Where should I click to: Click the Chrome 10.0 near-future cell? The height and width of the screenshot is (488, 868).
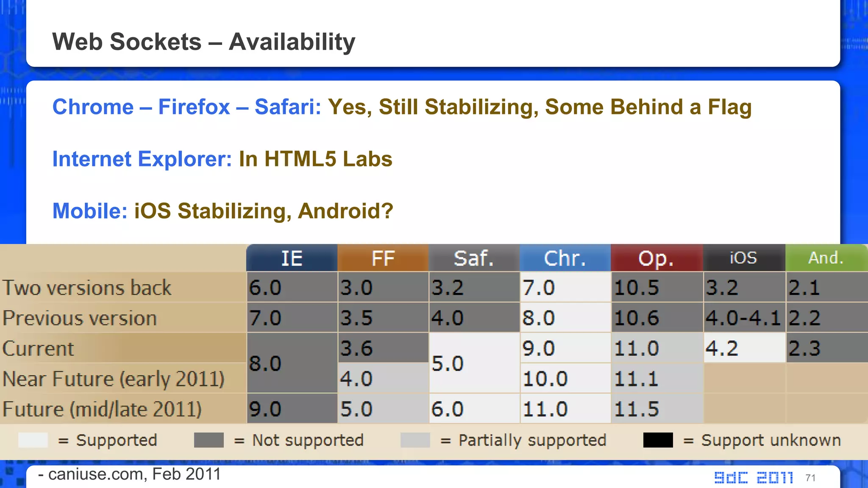(x=565, y=379)
